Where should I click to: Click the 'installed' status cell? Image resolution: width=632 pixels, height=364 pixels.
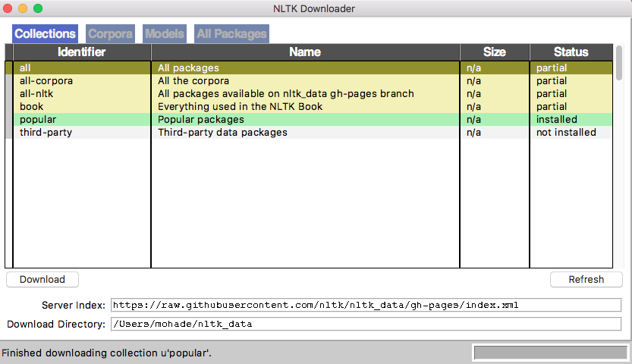point(571,120)
